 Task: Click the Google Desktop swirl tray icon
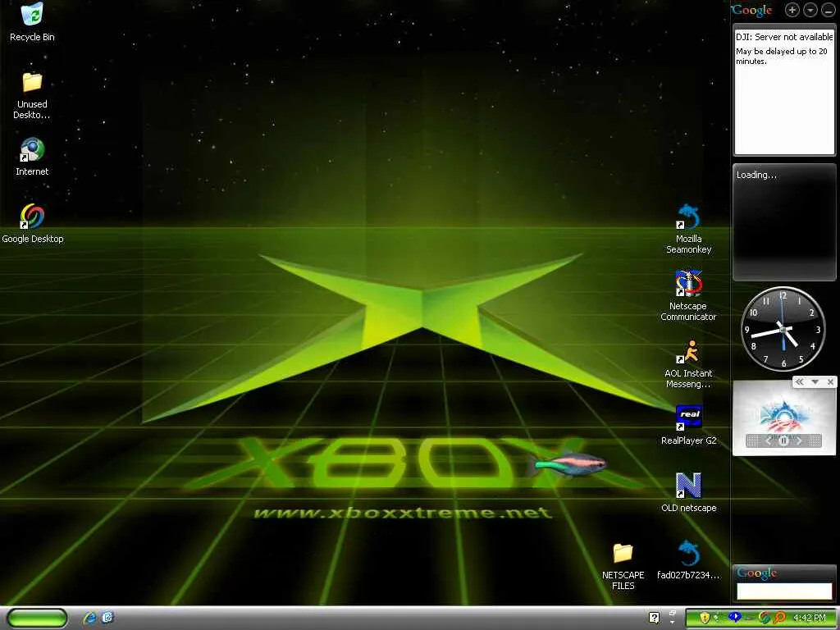click(765, 619)
